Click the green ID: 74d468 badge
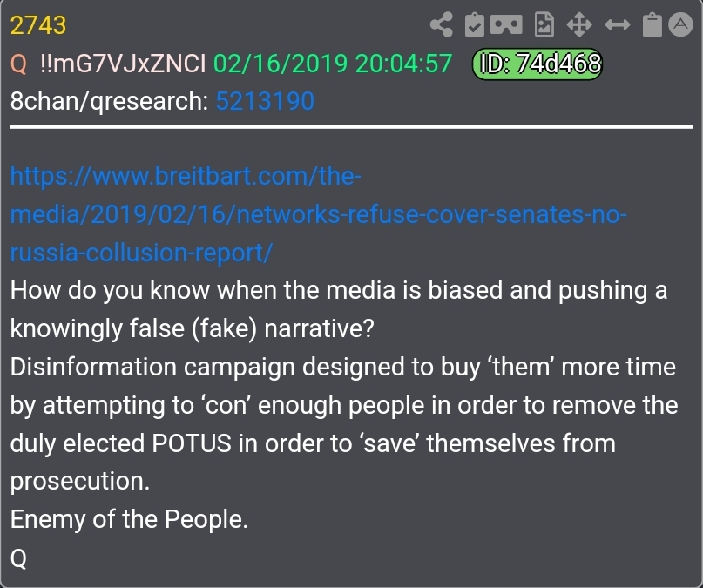This screenshot has height=588, width=703. 537,64
